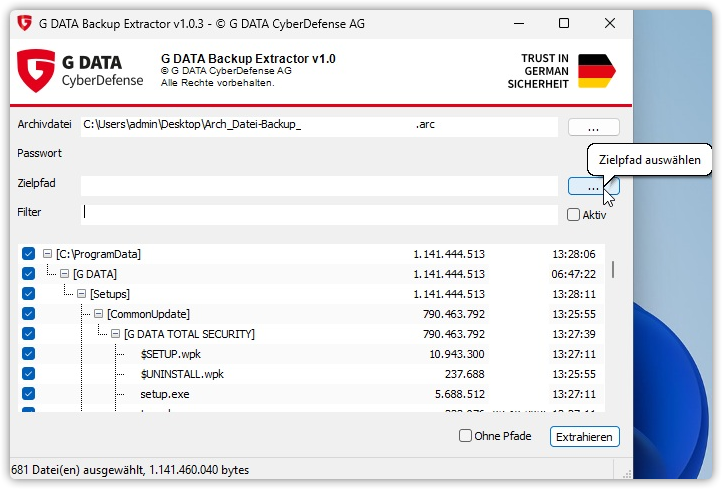The image size is (722, 489).
Task: Uncheck the [CommonUpdate] checkbox
Action: tap(28, 314)
